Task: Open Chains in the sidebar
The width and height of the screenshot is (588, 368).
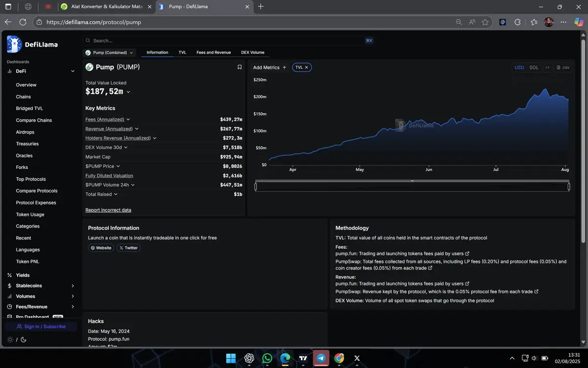Action: tap(24, 97)
